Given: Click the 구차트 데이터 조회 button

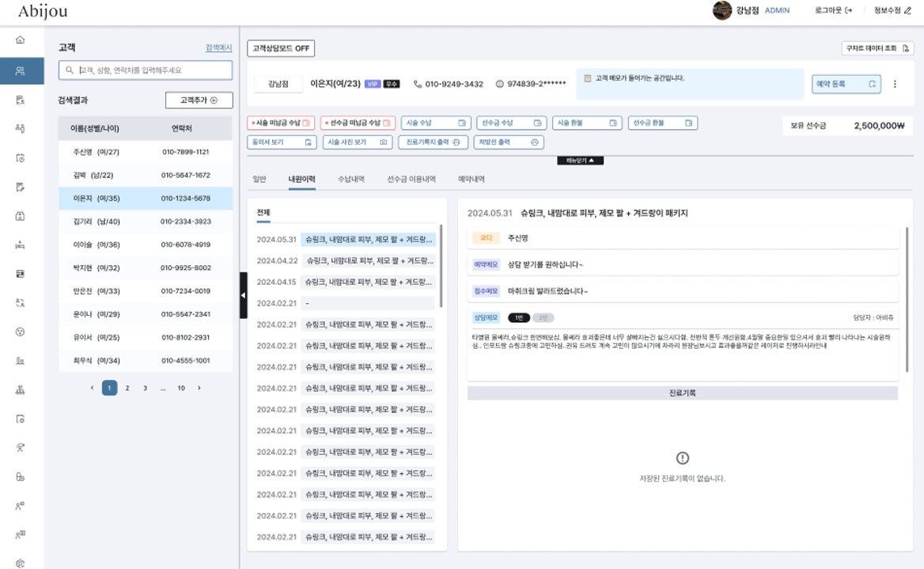Looking at the screenshot, I should tap(877, 48).
